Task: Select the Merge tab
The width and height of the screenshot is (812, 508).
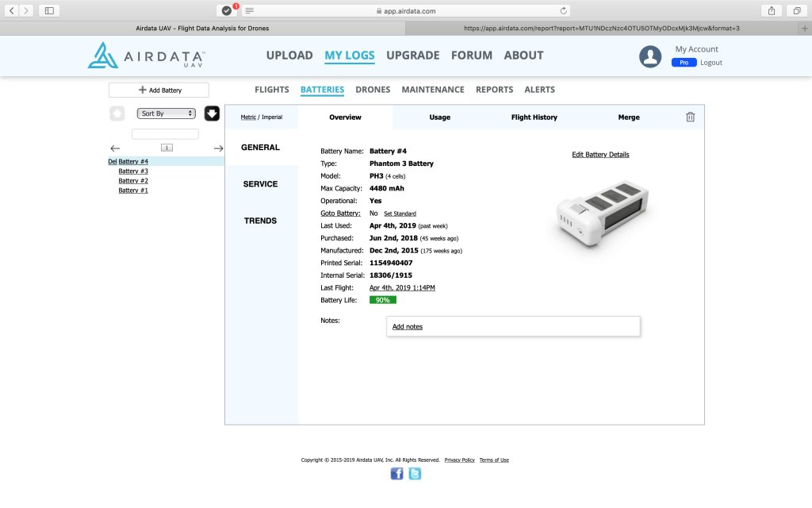Action: [x=629, y=117]
